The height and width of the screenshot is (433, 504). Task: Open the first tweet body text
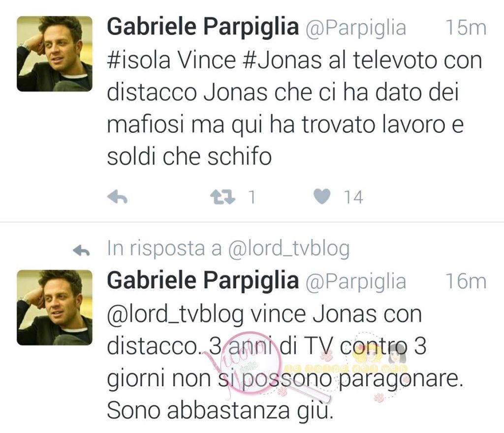294,109
